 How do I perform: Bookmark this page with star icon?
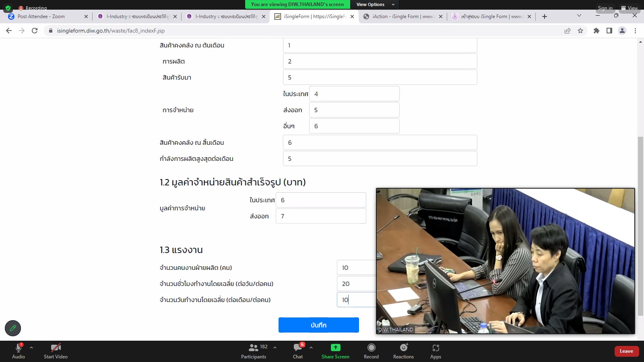click(580, 31)
